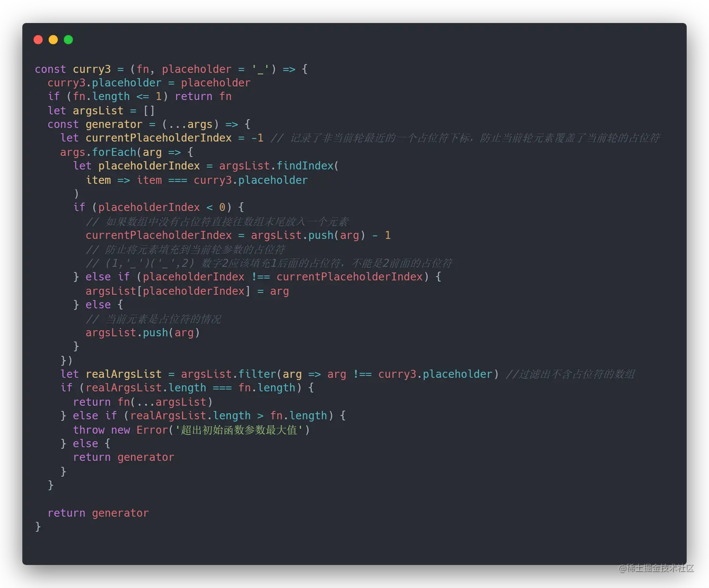Click the final outer 'return generator' line
Screen dimensions: 709x588
tap(98, 513)
